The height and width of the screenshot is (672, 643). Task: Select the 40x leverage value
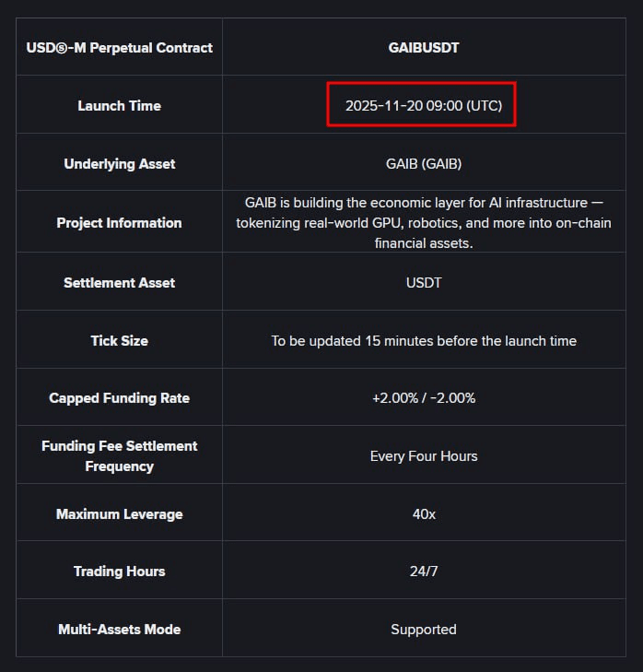(x=424, y=513)
